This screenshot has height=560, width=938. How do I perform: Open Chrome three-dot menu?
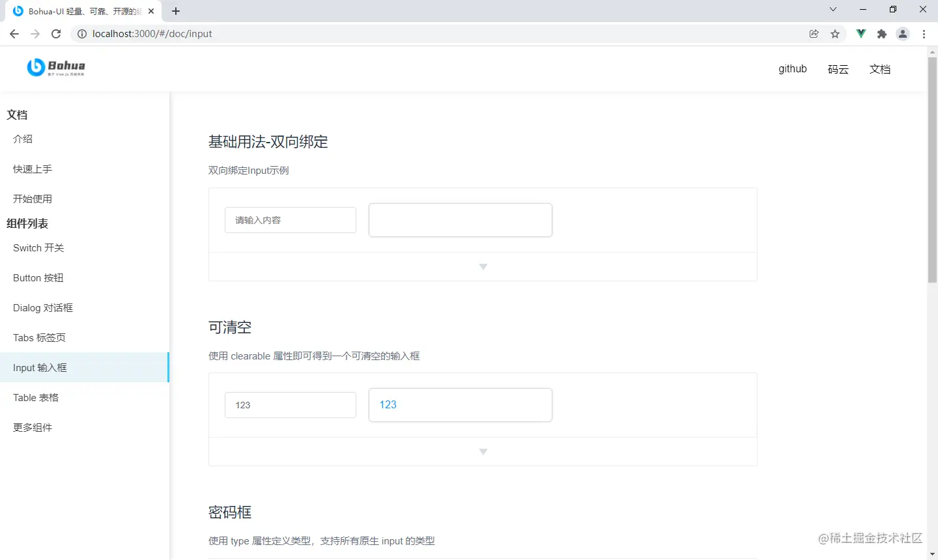[924, 34]
